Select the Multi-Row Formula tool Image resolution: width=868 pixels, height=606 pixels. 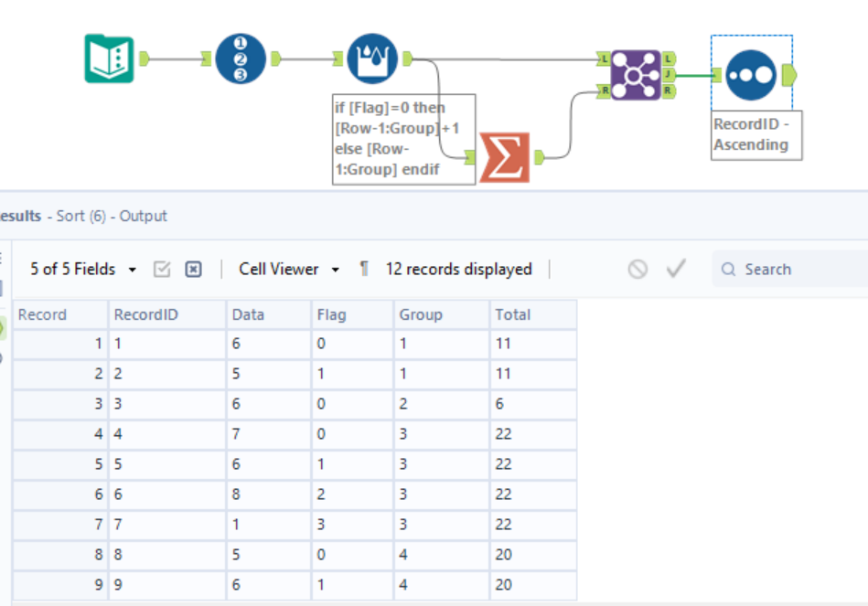[371, 58]
